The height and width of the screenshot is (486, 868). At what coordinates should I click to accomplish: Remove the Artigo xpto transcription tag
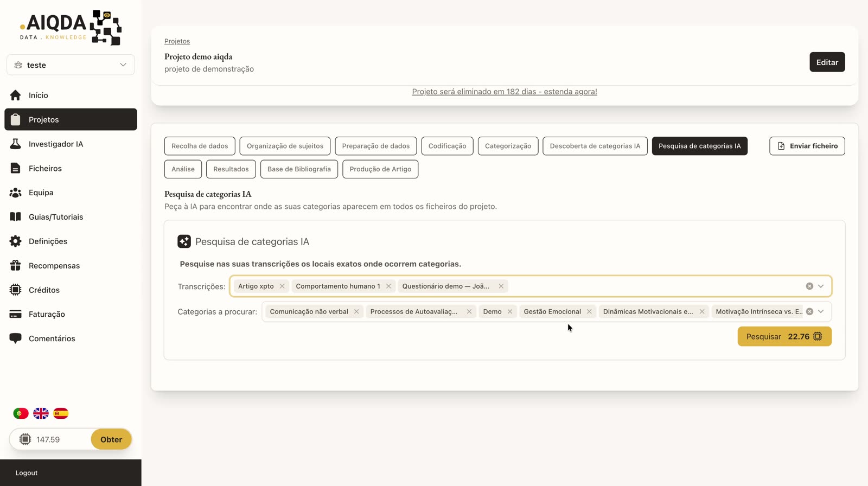click(282, 286)
